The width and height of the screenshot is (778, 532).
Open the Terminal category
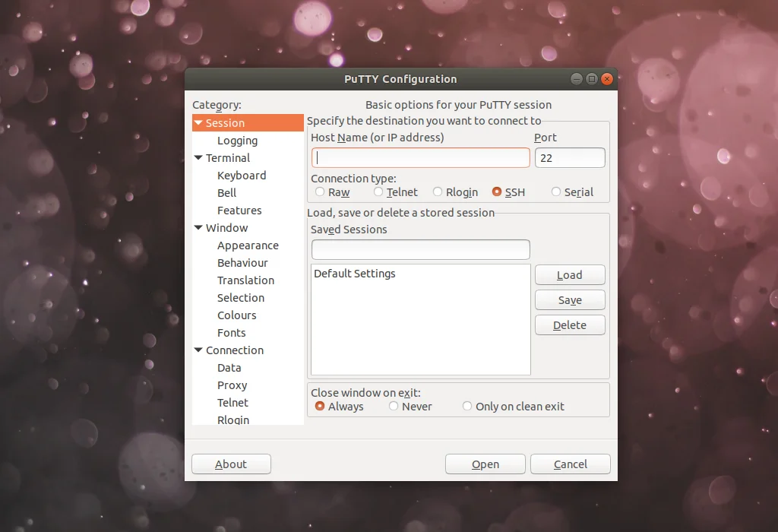coord(228,158)
